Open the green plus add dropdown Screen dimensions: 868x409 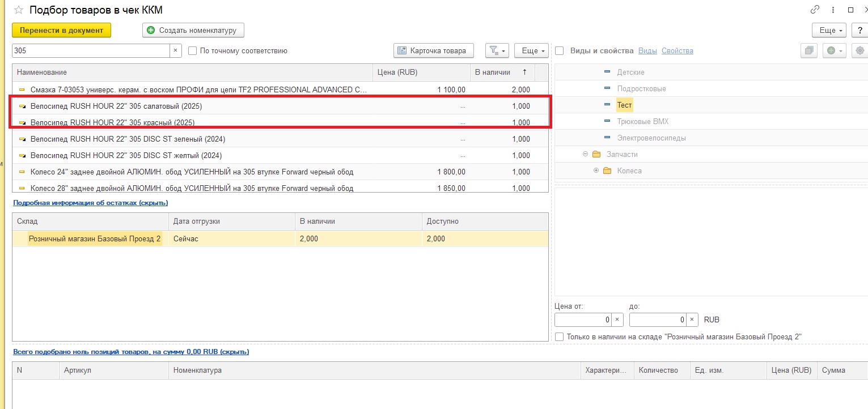click(x=835, y=50)
